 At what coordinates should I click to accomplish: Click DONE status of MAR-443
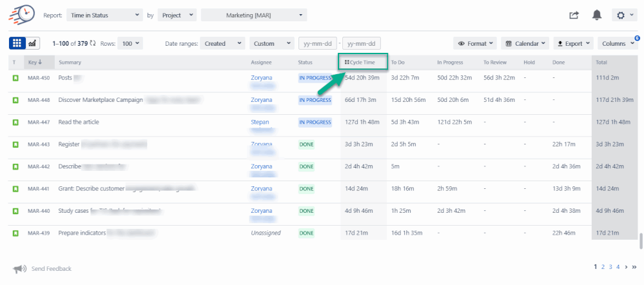[x=306, y=144]
